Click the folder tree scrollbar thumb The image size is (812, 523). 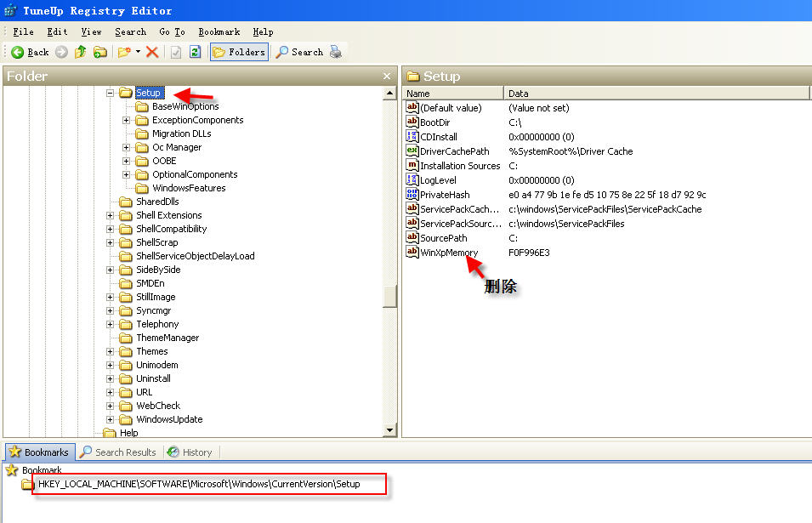390,296
